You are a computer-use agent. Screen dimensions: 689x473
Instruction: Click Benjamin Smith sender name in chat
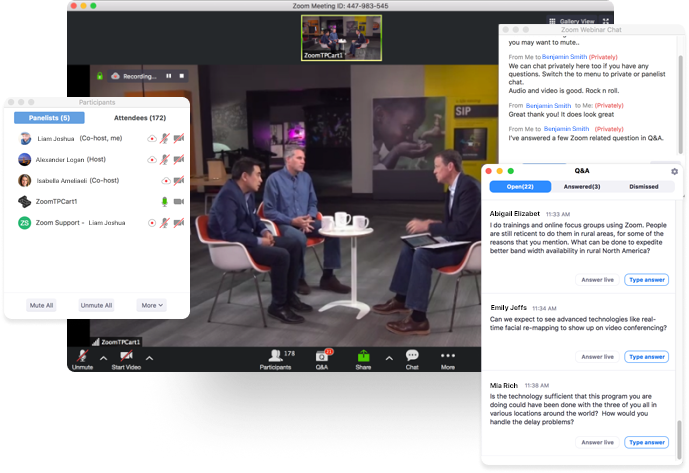click(x=548, y=106)
